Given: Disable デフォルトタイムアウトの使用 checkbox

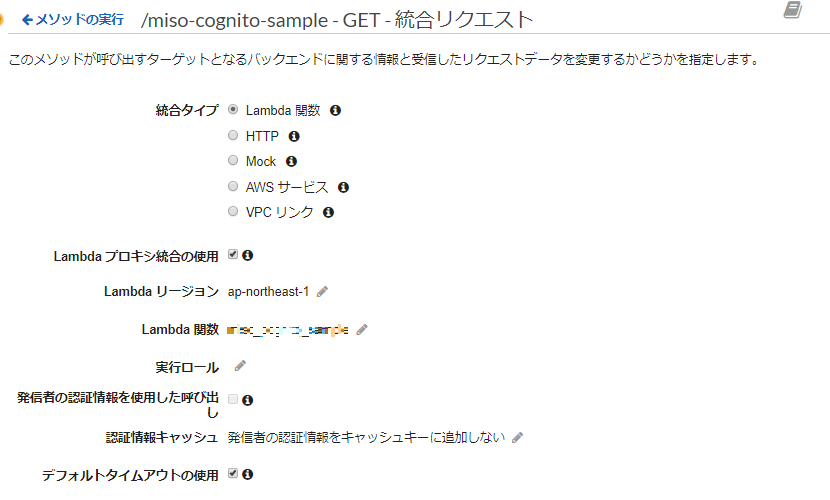Looking at the screenshot, I should click(233, 473).
